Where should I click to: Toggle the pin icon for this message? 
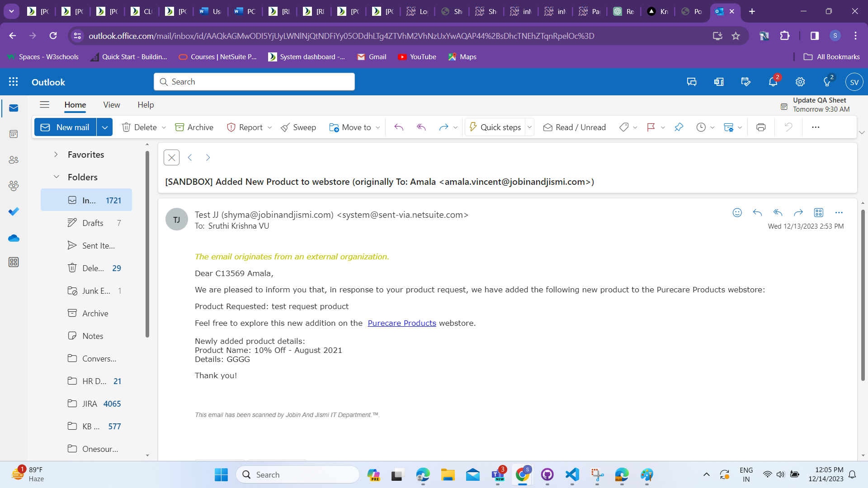pos(679,127)
